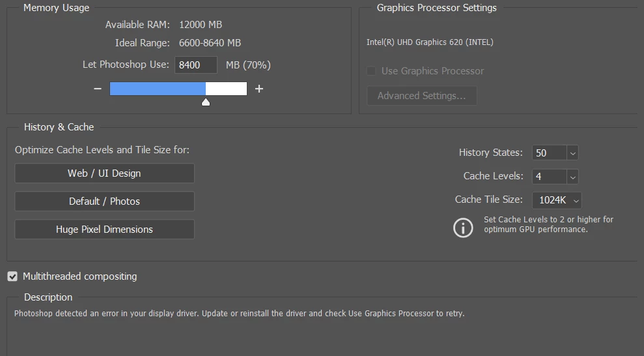
Task: Focus the History States value field
Action: point(549,153)
